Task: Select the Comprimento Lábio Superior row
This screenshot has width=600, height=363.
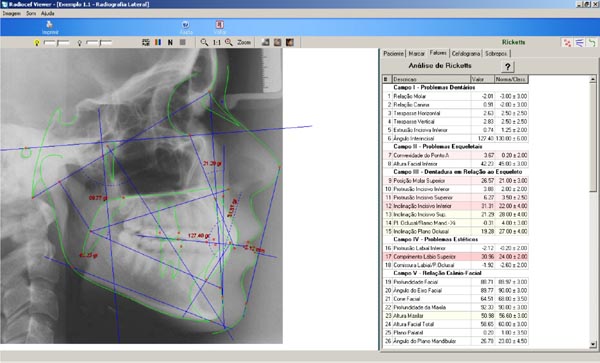Action: 456,257
